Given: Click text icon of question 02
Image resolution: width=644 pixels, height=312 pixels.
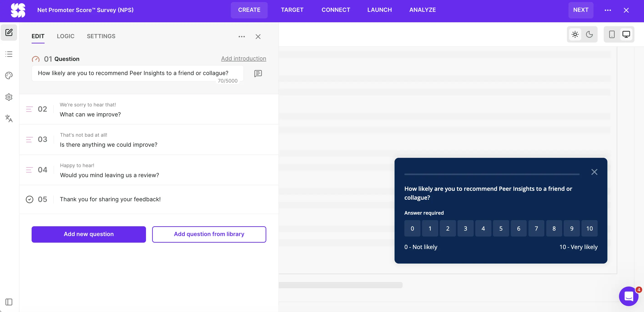Looking at the screenshot, I should pos(29,109).
